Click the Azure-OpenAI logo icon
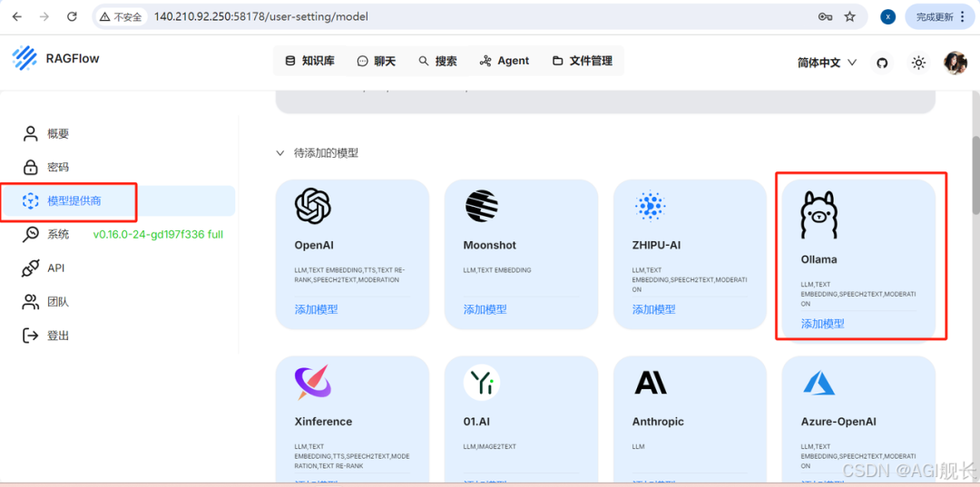 [x=818, y=382]
